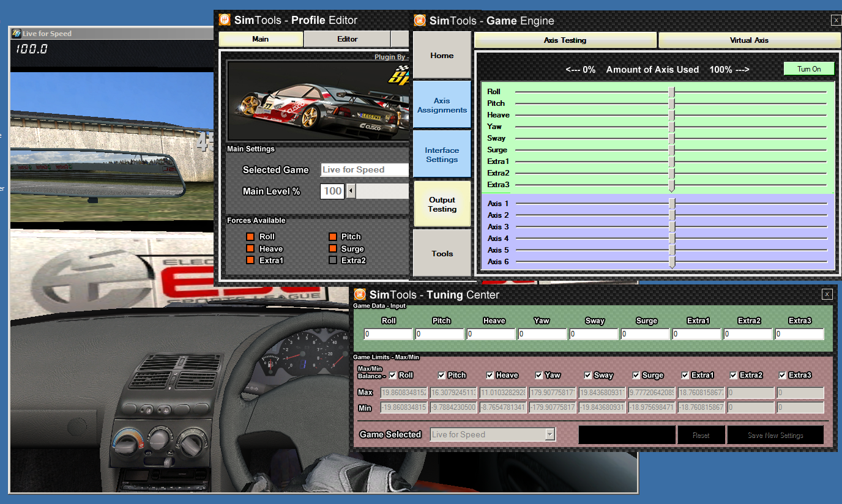
Task: Click the Axis 1 slider thumb
Action: point(672,204)
